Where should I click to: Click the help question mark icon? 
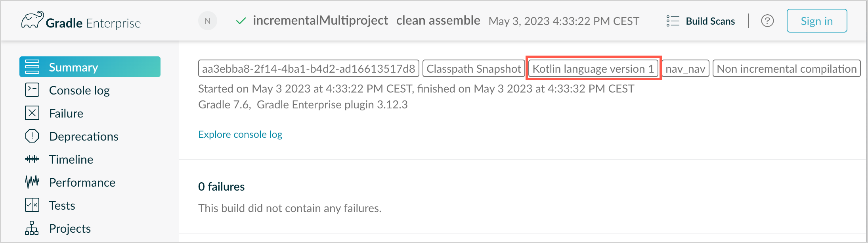(767, 21)
